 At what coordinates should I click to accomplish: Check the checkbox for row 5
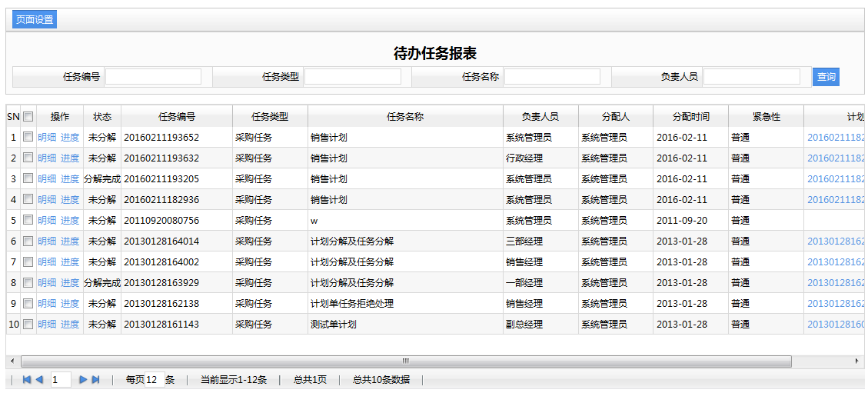pyautogui.click(x=28, y=220)
